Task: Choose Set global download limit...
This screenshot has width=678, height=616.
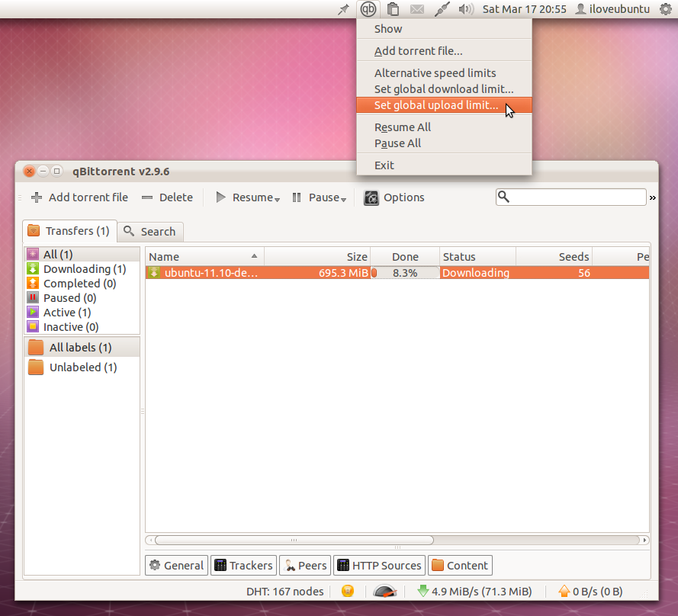Action: coord(444,89)
